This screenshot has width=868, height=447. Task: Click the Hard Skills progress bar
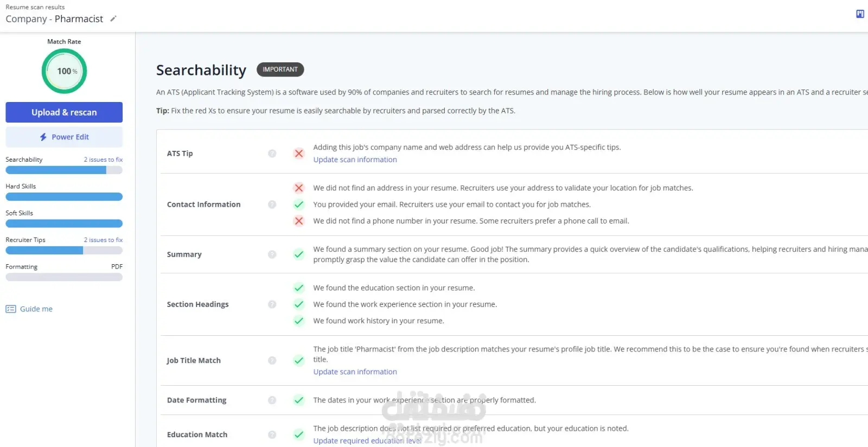(64, 197)
